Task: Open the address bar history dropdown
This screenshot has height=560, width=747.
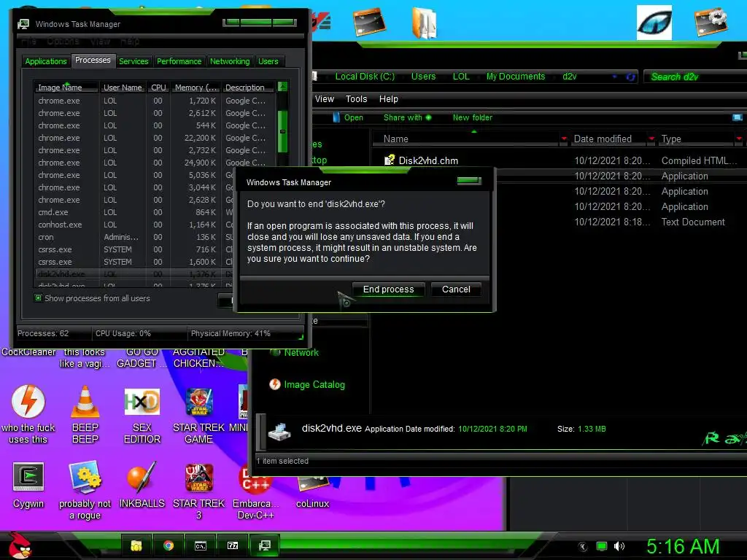Action: pos(614,77)
